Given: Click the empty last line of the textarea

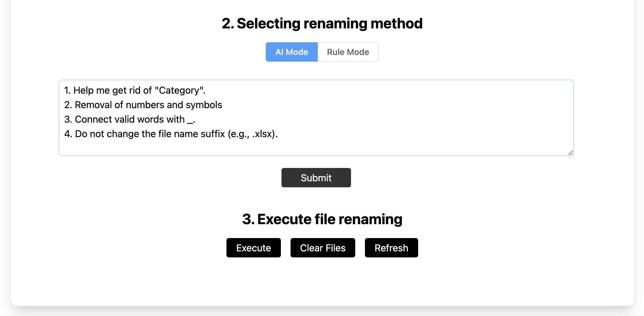Looking at the screenshot, I should click(316, 148).
